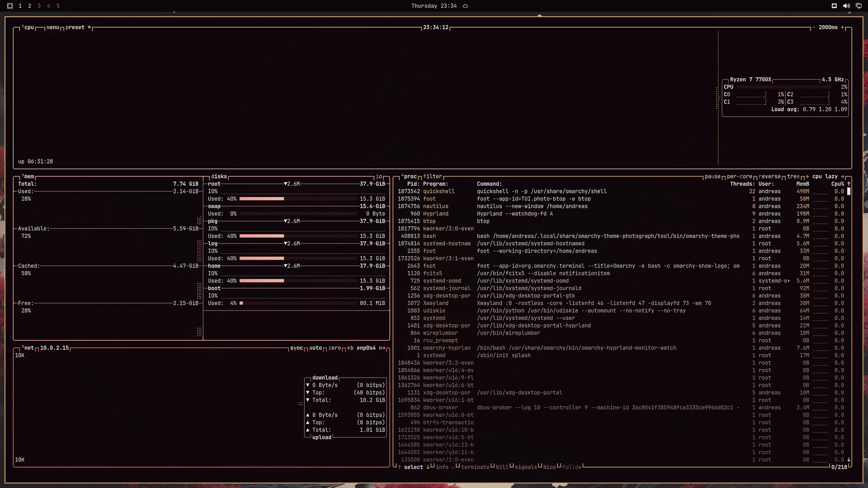Click the minus icon before 2000ms
This screenshot has height=488, width=868.
click(x=814, y=28)
